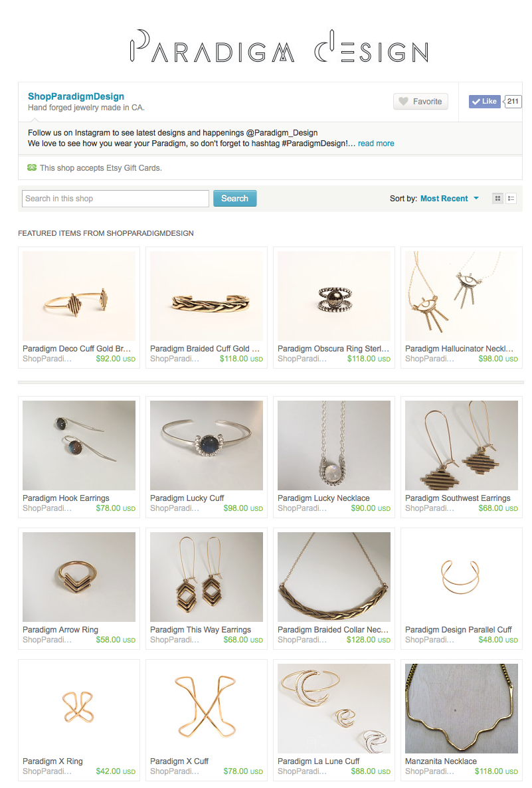The width and height of the screenshot is (532, 788).
Task: Click Paradigm La Lune Cuff image
Action: pos(334,708)
